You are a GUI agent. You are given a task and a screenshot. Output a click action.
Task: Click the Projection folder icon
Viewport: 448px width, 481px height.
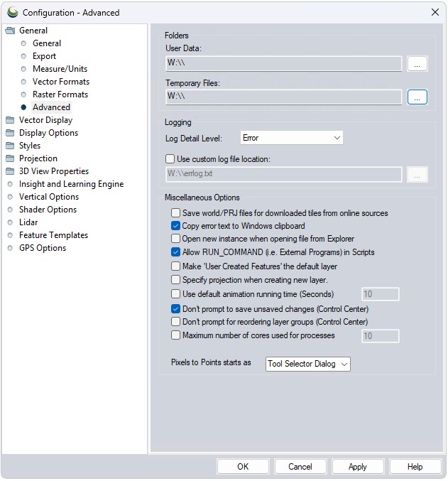point(10,158)
